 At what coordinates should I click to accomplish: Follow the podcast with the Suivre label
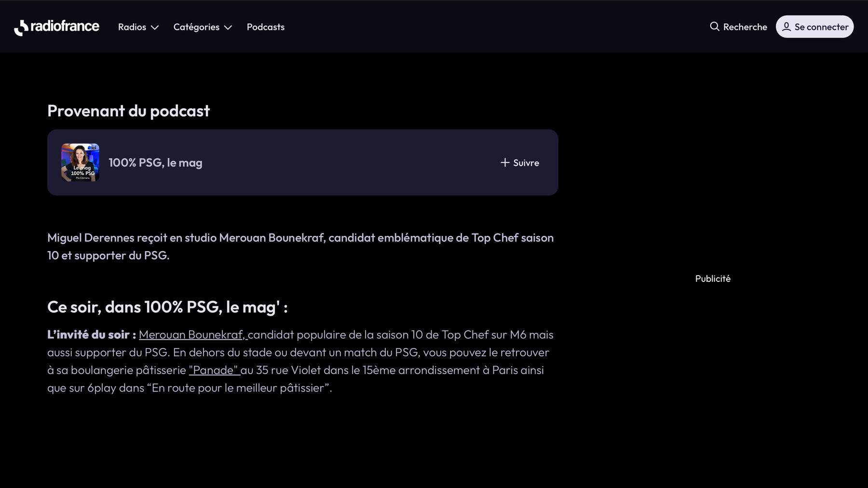pos(526,163)
